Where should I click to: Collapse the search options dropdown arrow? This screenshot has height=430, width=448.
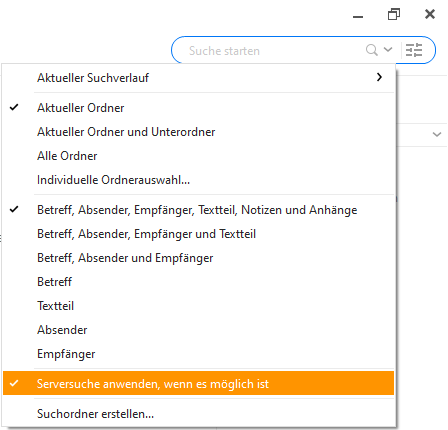(x=388, y=50)
